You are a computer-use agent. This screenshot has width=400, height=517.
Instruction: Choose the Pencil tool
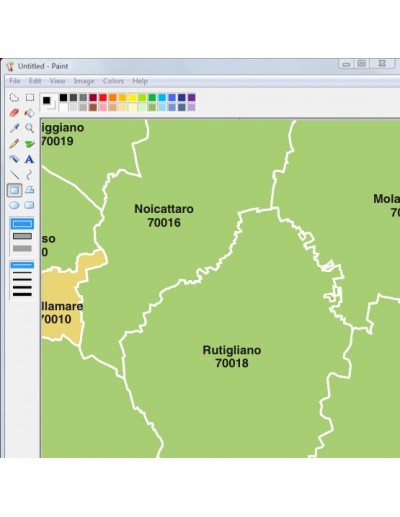(14, 144)
